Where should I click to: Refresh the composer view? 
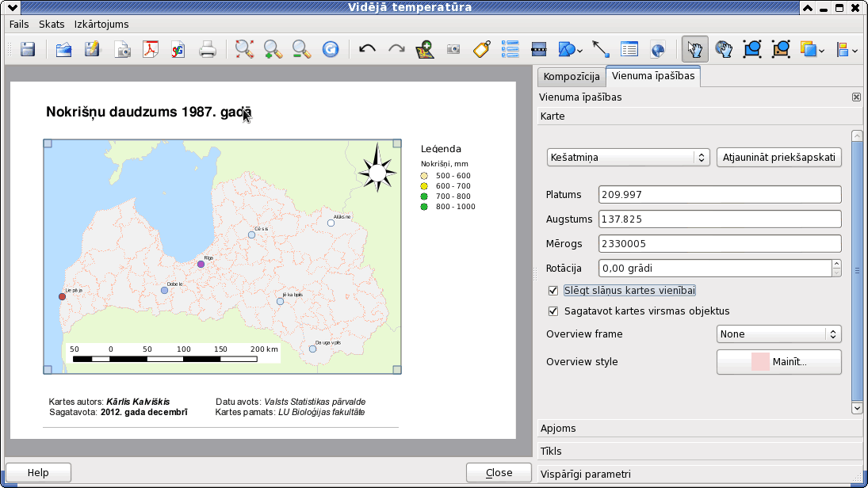331,49
